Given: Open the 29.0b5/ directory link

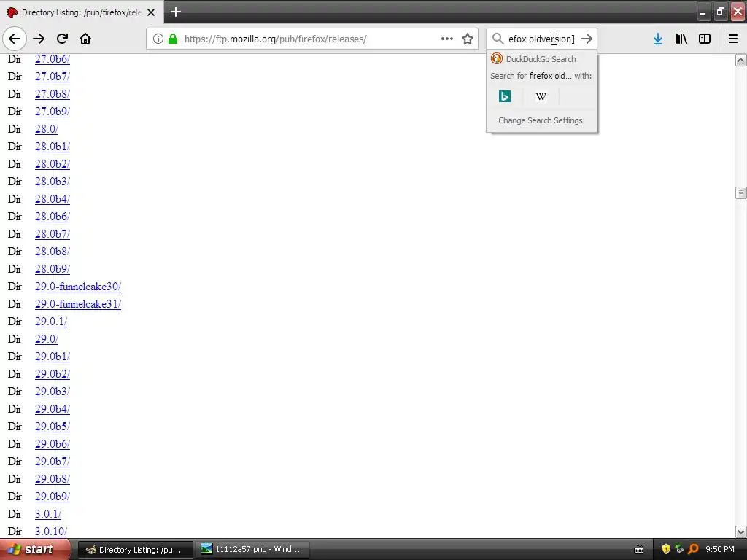Looking at the screenshot, I should coord(53,427).
